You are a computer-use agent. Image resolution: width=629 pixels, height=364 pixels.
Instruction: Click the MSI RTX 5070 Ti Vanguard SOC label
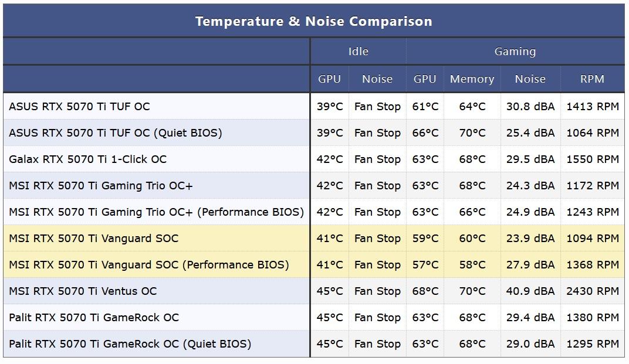[x=93, y=239]
